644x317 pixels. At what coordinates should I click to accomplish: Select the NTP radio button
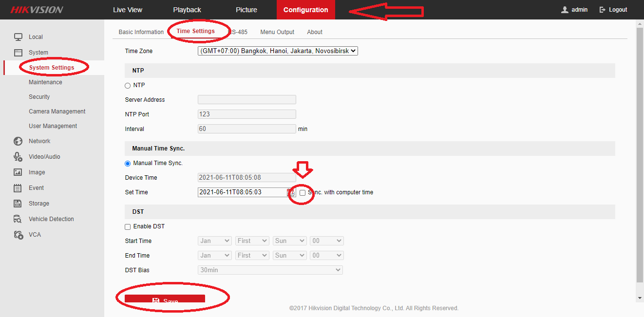click(x=128, y=86)
